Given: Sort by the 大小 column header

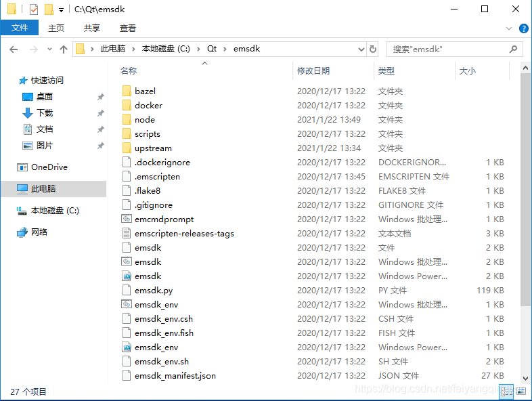Looking at the screenshot, I should pos(467,70).
